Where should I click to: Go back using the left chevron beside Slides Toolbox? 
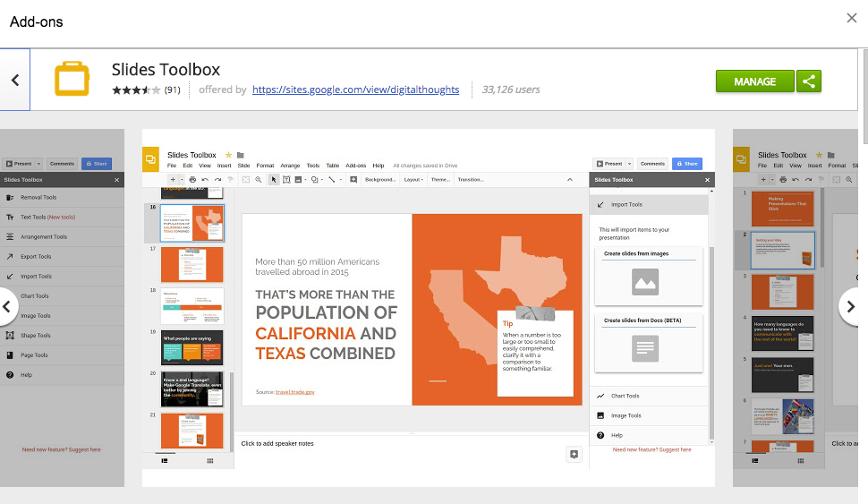pos(15,80)
